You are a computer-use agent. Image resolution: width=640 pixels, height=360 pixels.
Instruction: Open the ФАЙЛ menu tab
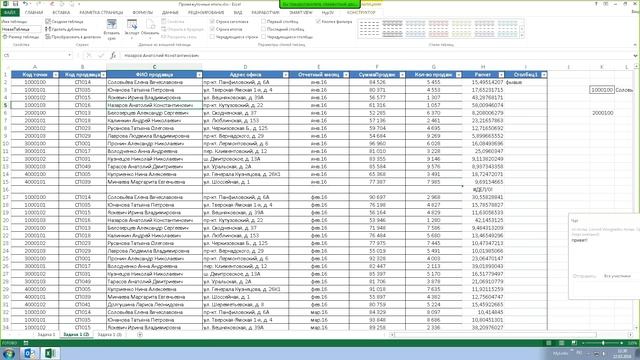click(x=9, y=13)
